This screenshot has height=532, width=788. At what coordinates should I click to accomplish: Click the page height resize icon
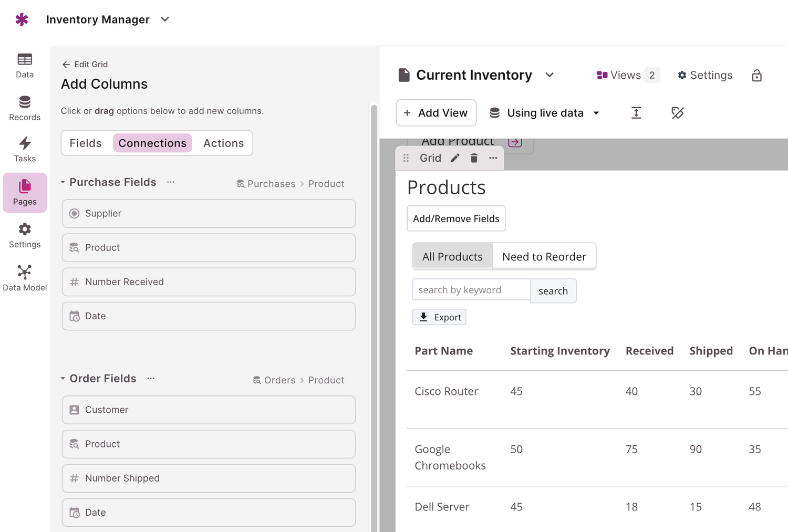point(636,113)
